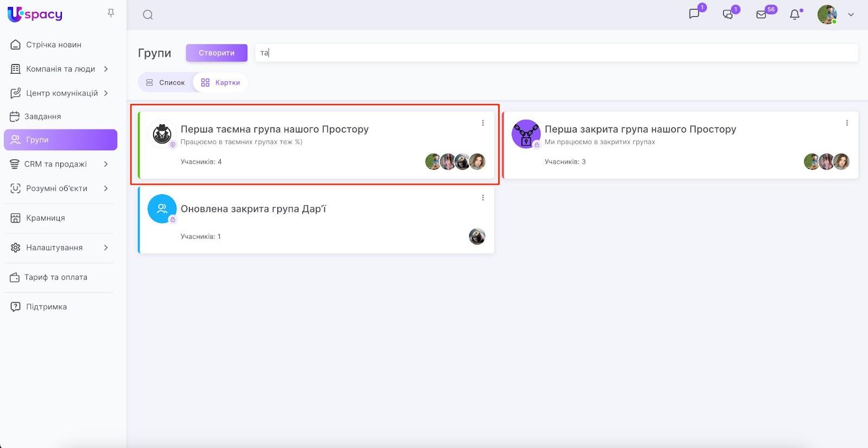The width and height of the screenshot is (868, 448).
Task: Open the notifications bell icon
Action: [795, 15]
